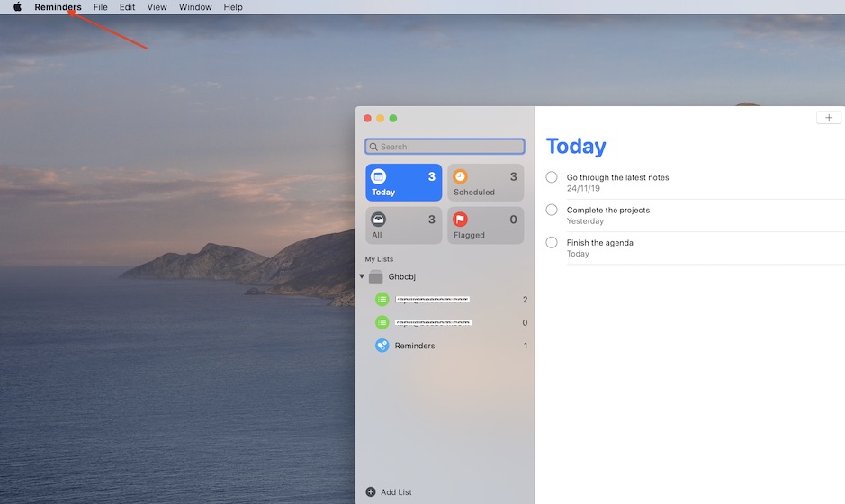845x504 pixels.
Task: Click the 24/11/19 due date
Action: [583, 189]
